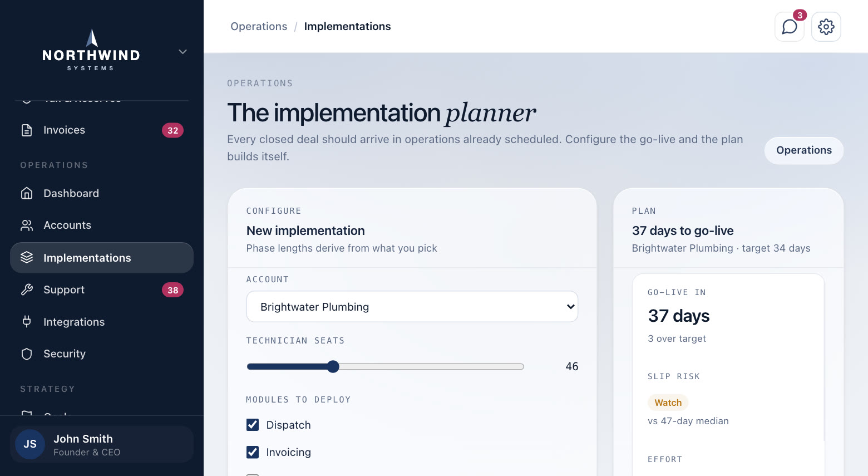Open John Smith profile card
This screenshot has height=476, width=868.
[x=102, y=444]
